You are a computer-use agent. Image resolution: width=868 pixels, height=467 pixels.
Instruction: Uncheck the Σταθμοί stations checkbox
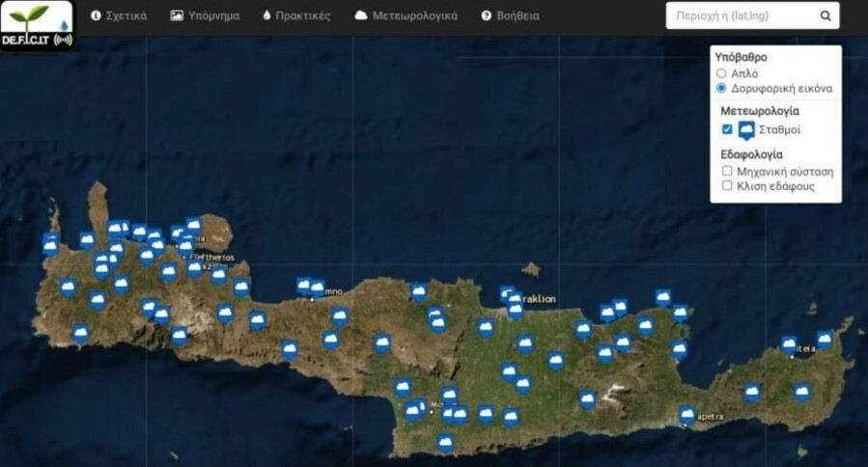727,129
